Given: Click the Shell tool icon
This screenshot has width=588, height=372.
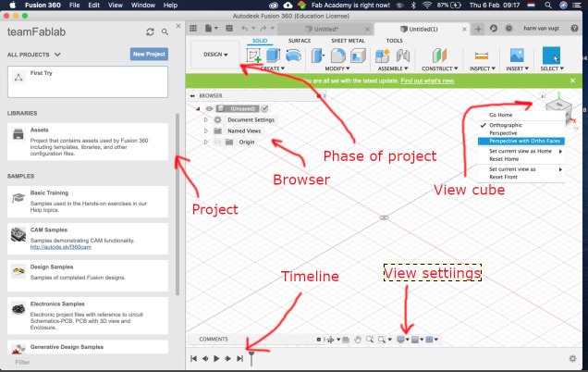Looking at the screenshot, I should point(358,56).
